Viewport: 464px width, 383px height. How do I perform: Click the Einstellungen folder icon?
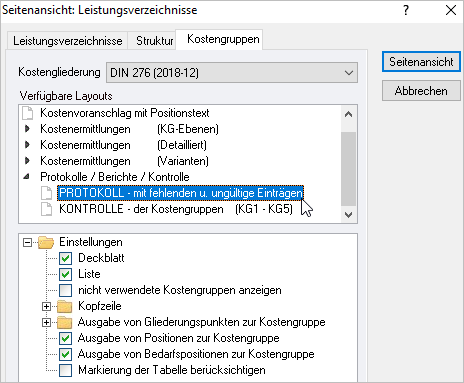(46, 242)
